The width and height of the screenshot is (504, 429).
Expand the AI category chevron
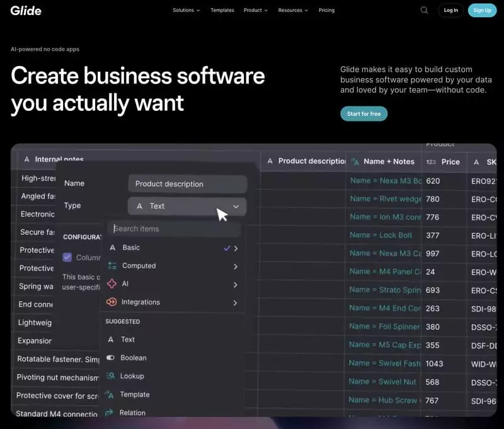(x=235, y=285)
